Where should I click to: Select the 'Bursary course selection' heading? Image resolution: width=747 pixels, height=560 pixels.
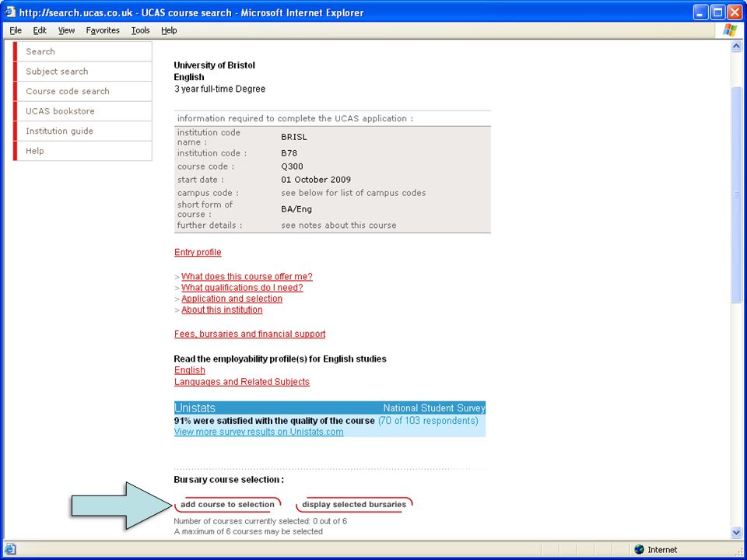pos(229,480)
